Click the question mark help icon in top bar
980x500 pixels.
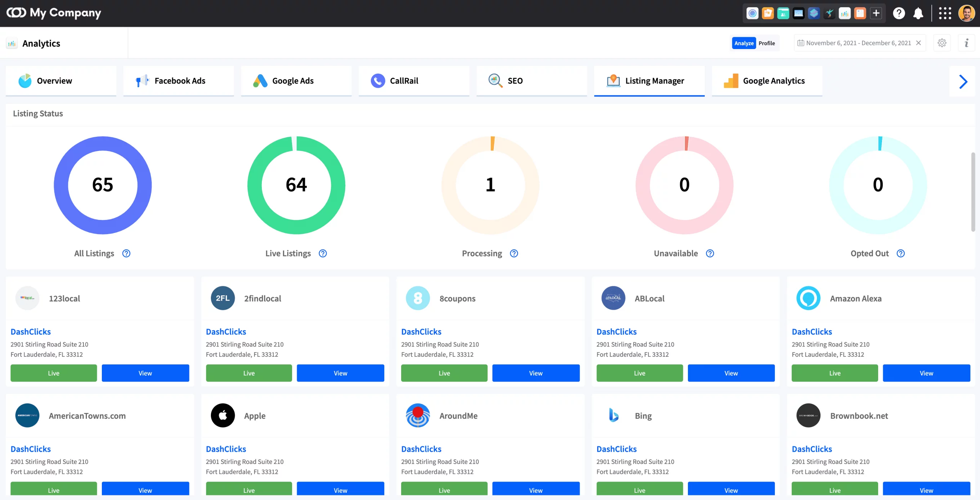pyautogui.click(x=898, y=13)
